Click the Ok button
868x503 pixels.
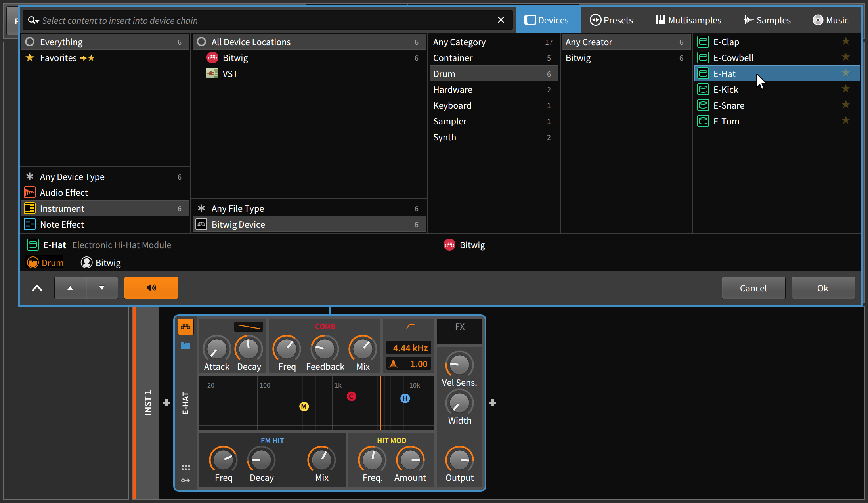(823, 288)
